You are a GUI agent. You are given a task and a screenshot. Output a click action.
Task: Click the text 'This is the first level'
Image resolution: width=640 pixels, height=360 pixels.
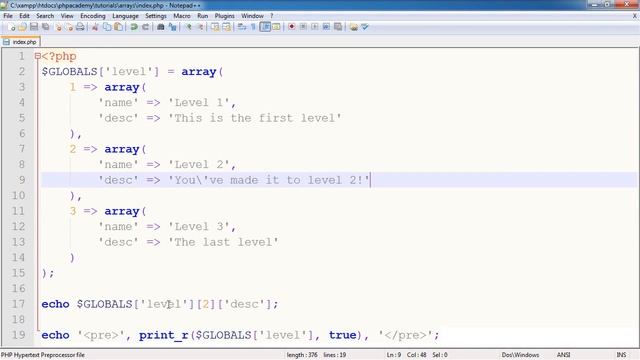tap(255, 118)
